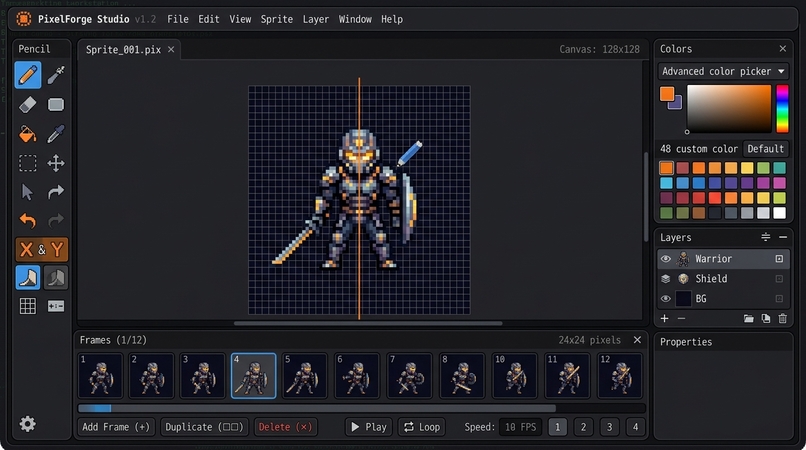Click the purple background color swatch

[677, 104]
